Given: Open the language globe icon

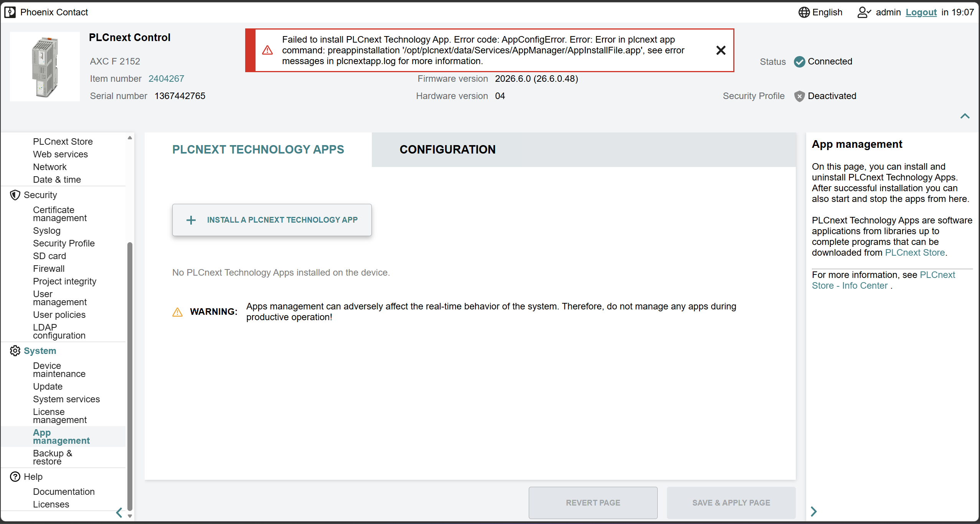Looking at the screenshot, I should 804,12.
